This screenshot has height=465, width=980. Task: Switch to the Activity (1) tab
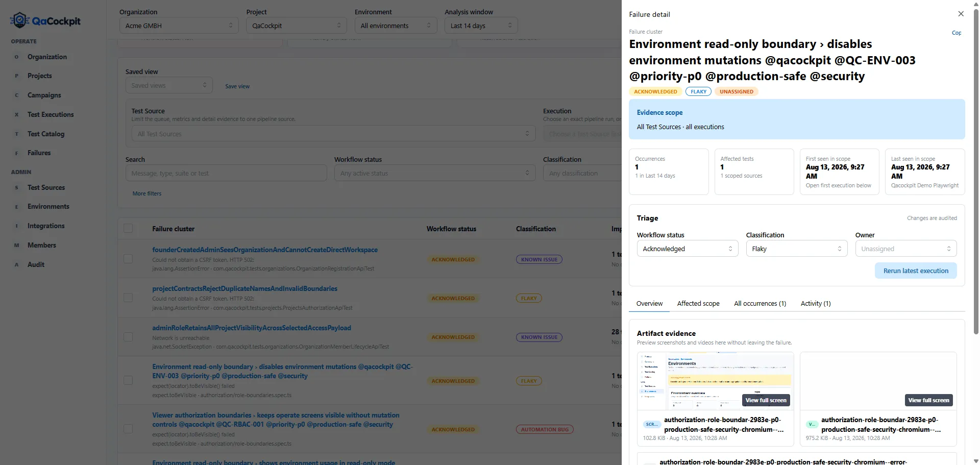[816, 304]
